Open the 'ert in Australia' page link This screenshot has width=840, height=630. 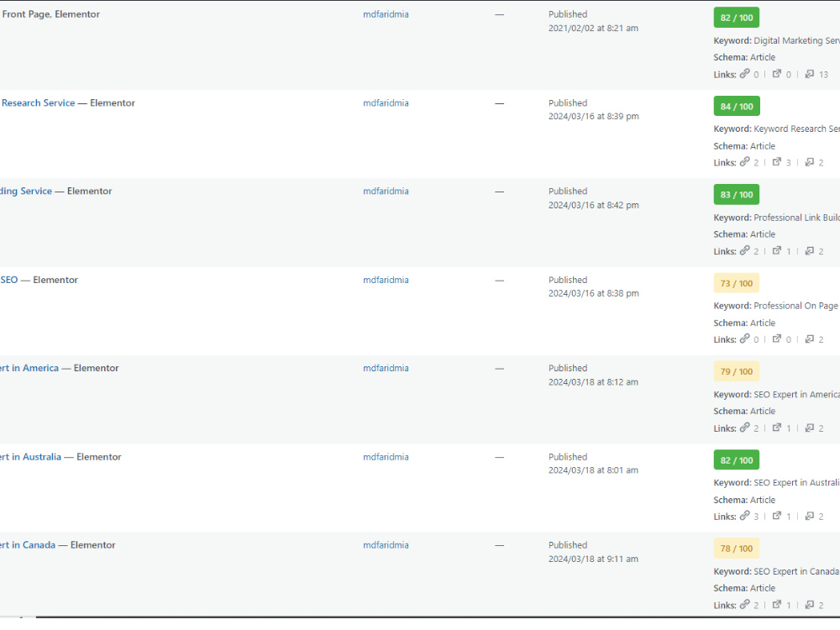click(x=30, y=457)
